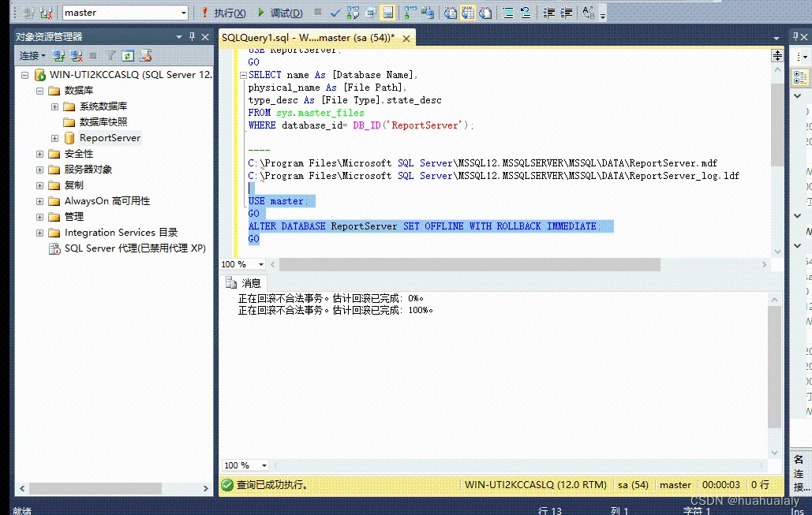
Task: Click the editor vertical scrollbar thumb
Action: click(777, 125)
